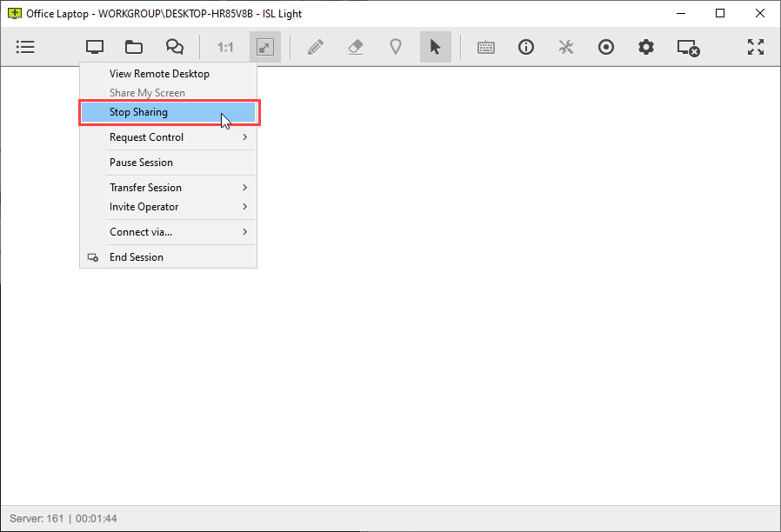The height and width of the screenshot is (532, 781).
Task: Select the arrow pointer tool
Action: point(436,47)
